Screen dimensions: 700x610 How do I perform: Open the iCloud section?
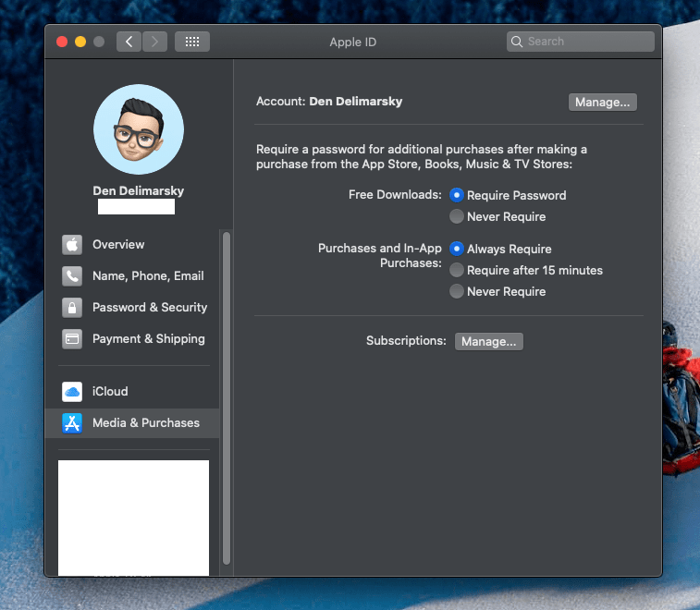[x=132, y=392]
